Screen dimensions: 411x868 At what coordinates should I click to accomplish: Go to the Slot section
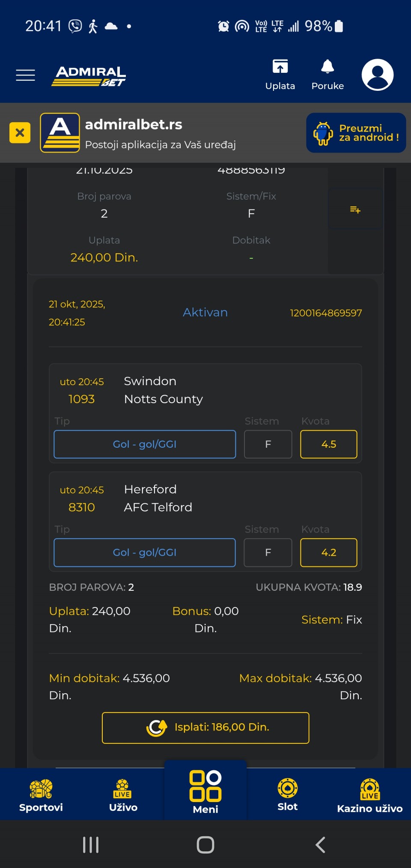click(288, 795)
